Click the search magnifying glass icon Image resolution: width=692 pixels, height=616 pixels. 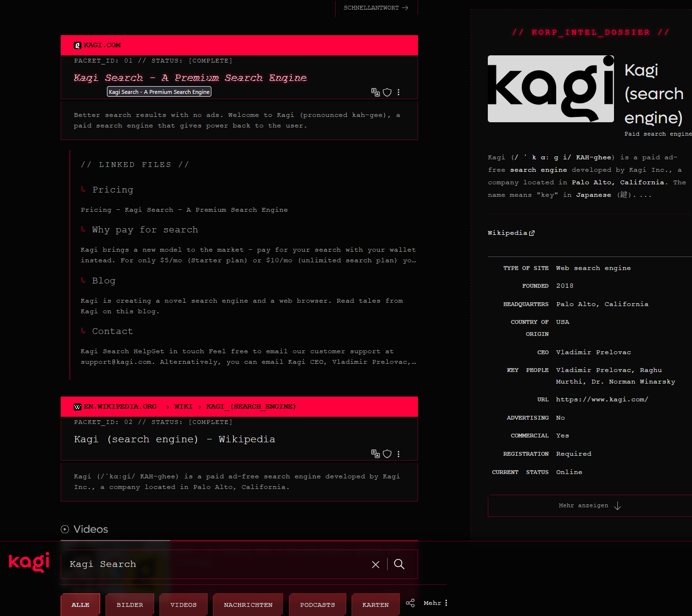(399, 564)
